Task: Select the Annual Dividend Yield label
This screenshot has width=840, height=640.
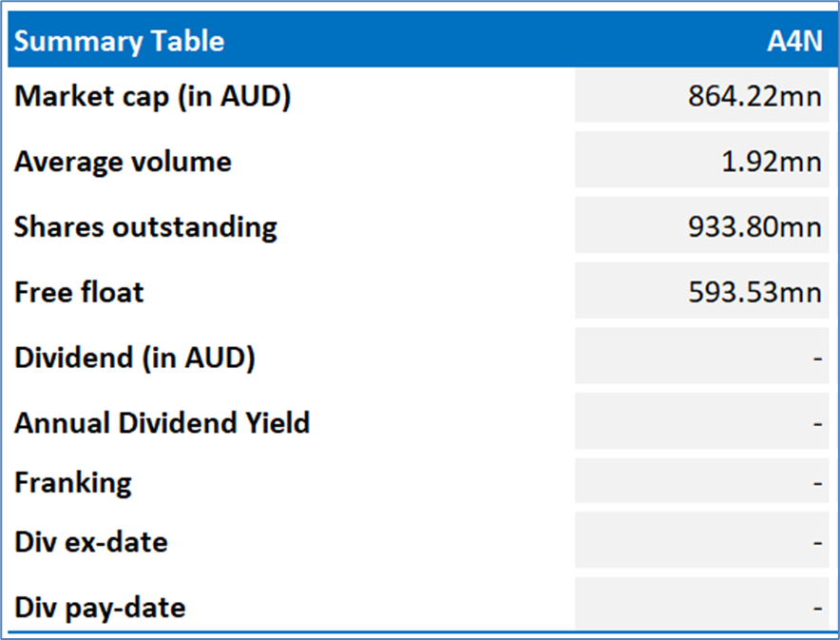Action: (162, 422)
